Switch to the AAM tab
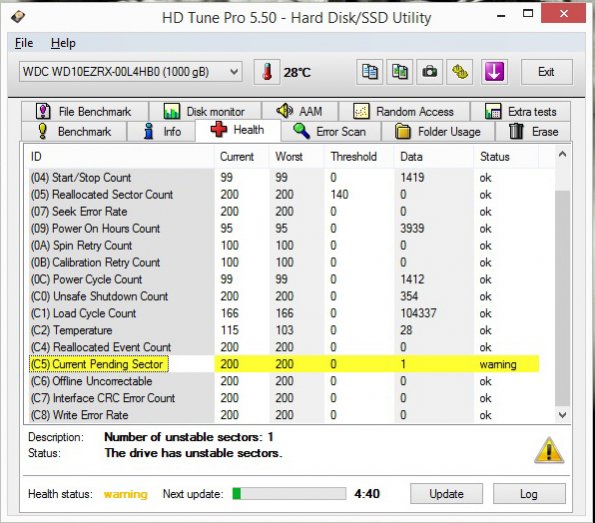This screenshot has width=595, height=523. click(x=300, y=112)
